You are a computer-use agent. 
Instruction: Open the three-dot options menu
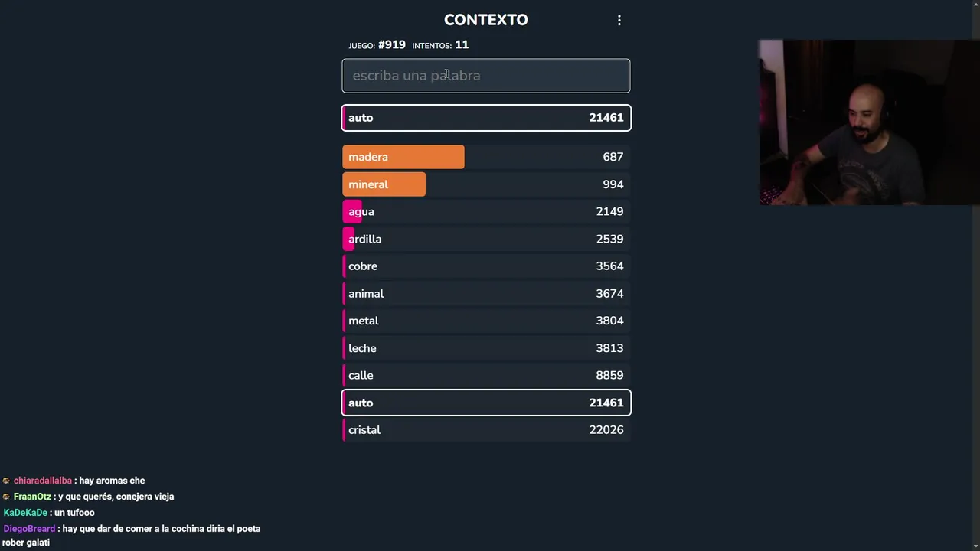(x=619, y=21)
